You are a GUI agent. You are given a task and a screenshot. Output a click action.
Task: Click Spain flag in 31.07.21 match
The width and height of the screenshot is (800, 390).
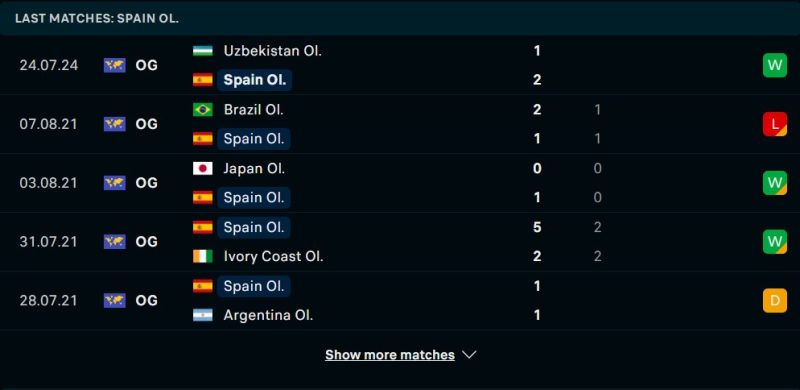(x=203, y=227)
